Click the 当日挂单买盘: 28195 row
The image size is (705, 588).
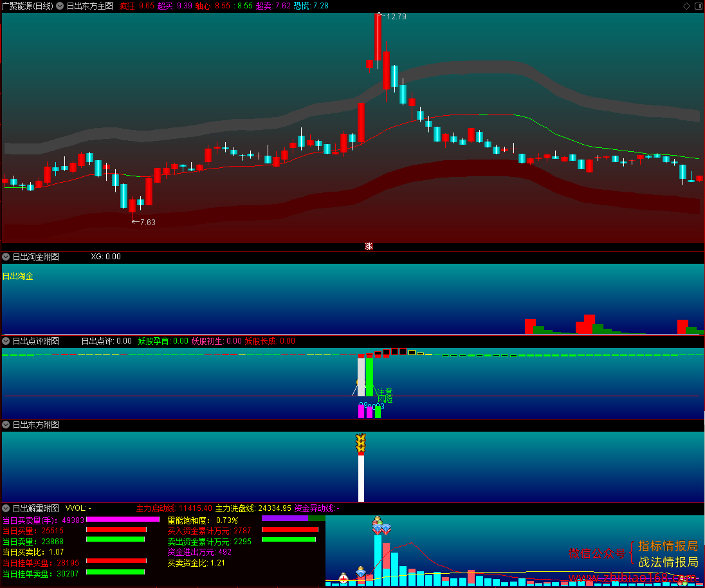(41, 563)
